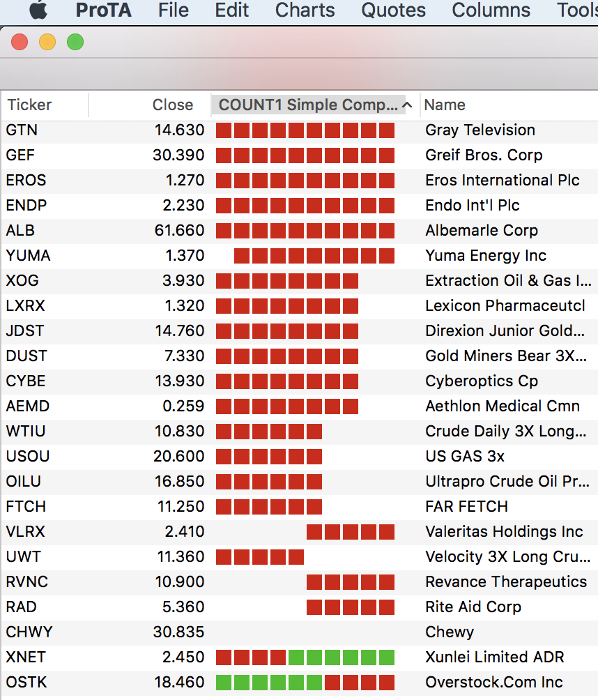Select the ALB ticker

point(20,230)
